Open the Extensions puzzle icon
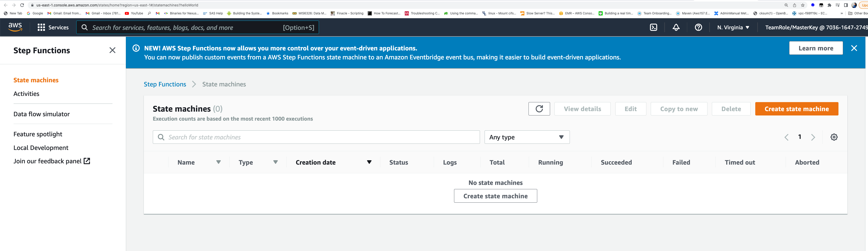This screenshot has height=251, width=868. 829,5
